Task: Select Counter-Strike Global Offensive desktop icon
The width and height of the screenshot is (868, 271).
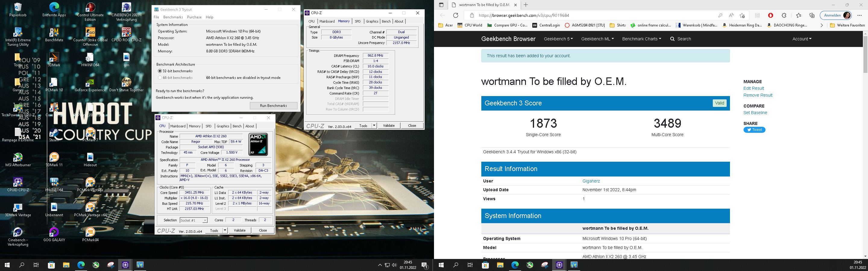Action: 90,37
